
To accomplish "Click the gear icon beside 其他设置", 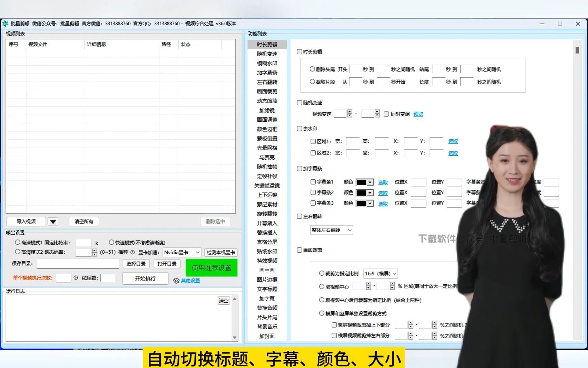I will point(176,281).
